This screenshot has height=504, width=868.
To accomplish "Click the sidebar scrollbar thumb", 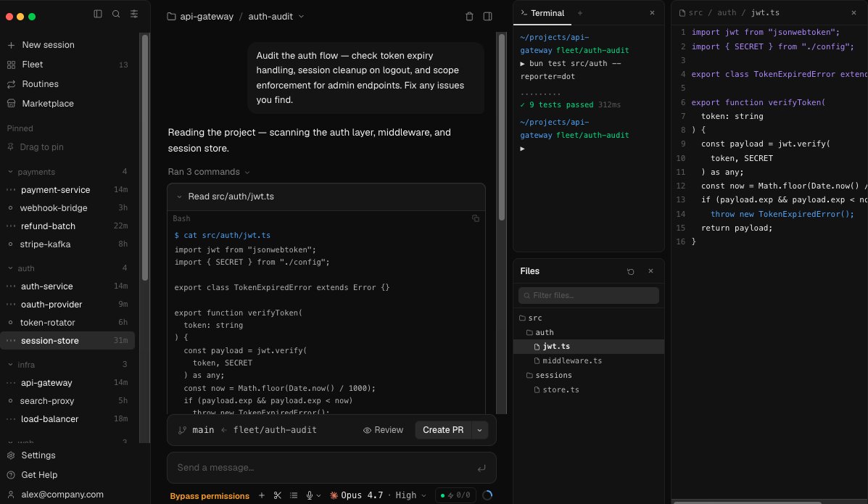I will pos(145,158).
